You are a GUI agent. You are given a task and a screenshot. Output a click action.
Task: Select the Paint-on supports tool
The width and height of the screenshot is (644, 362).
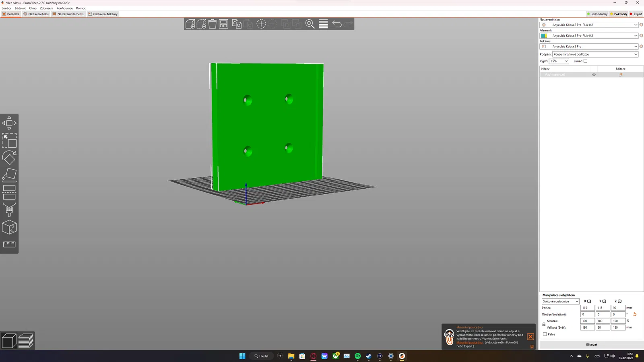tap(9, 210)
